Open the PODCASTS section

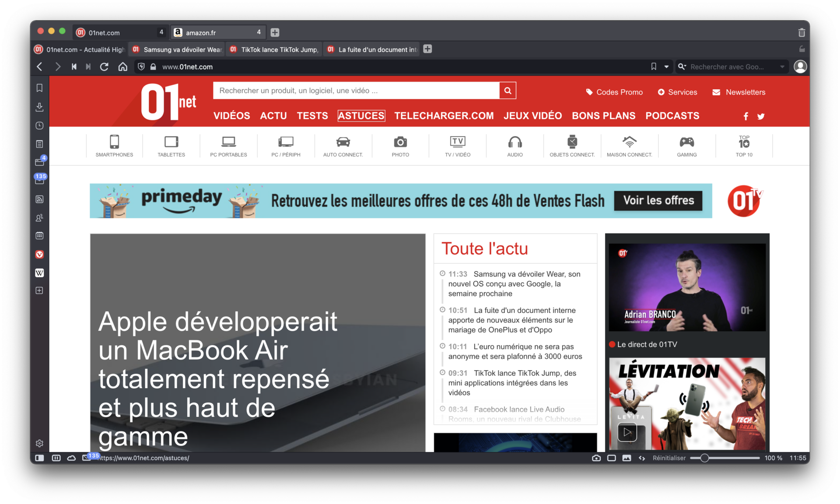672,115
